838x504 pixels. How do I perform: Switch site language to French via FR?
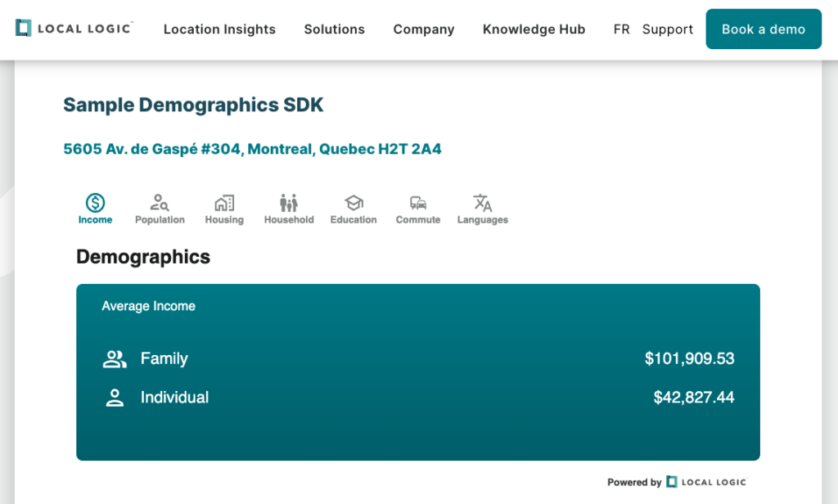tap(621, 29)
